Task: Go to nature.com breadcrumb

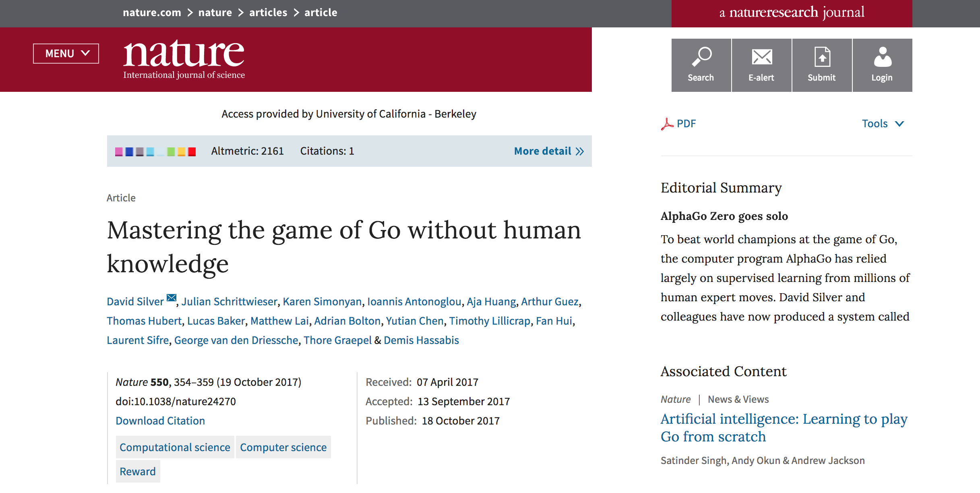Action: tap(152, 12)
